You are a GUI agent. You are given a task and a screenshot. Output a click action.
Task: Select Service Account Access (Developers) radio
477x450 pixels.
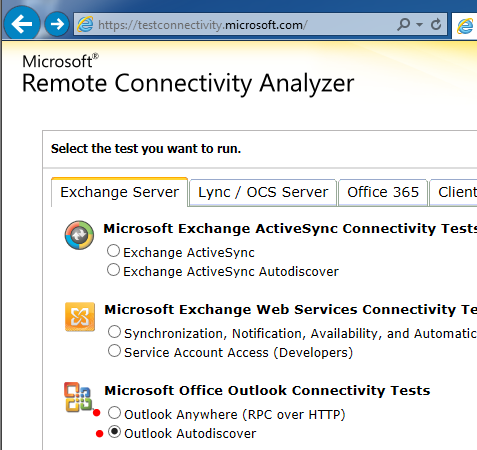pyautogui.click(x=114, y=351)
